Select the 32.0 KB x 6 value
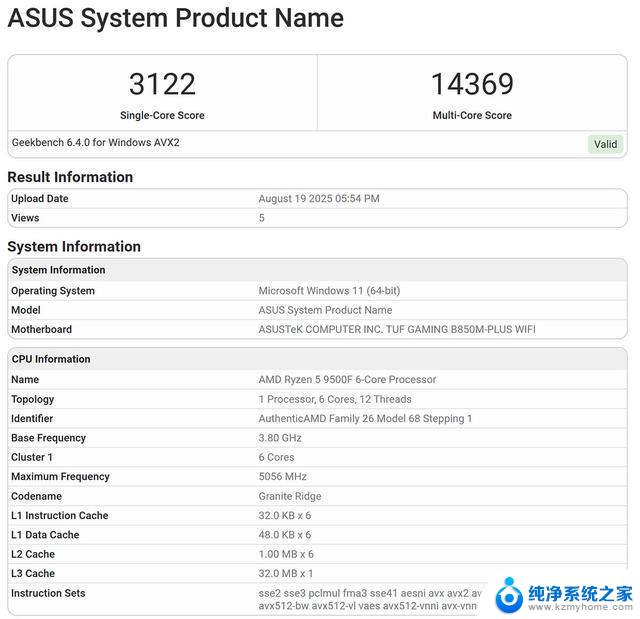The width and height of the screenshot is (640, 619). coord(284,515)
